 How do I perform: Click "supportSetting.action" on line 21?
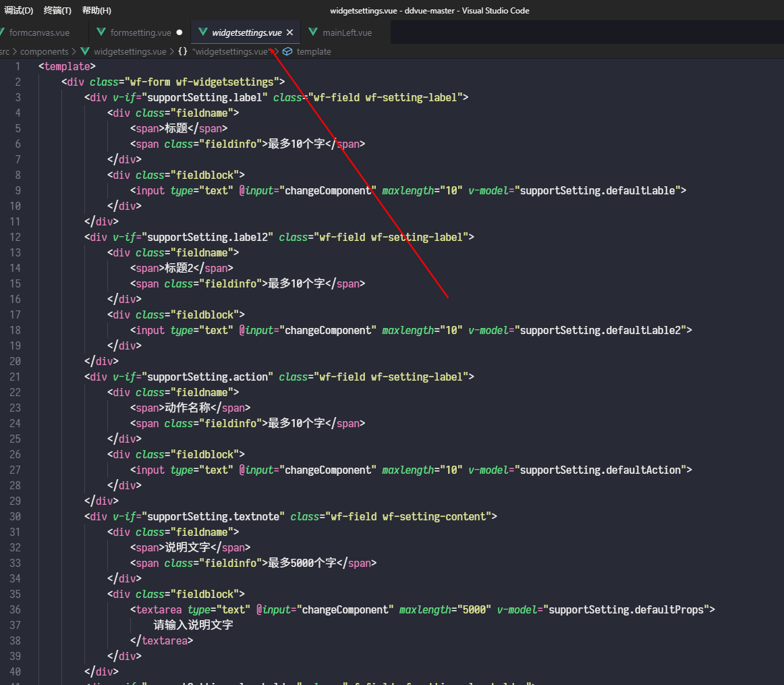tap(208, 377)
